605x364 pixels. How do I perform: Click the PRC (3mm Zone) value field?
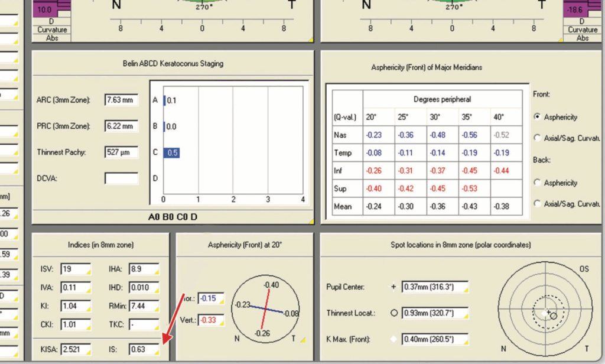click(121, 126)
